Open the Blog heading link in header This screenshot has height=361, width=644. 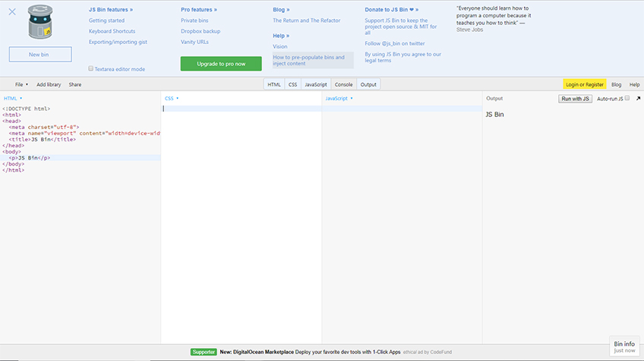pos(281,9)
